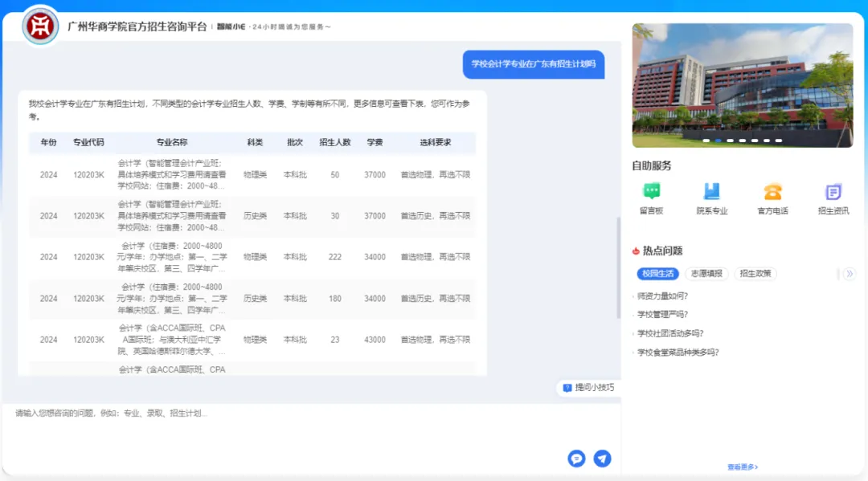868x481 pixels.
Task: Select the second carousel indicator dot
Action: 719,141
